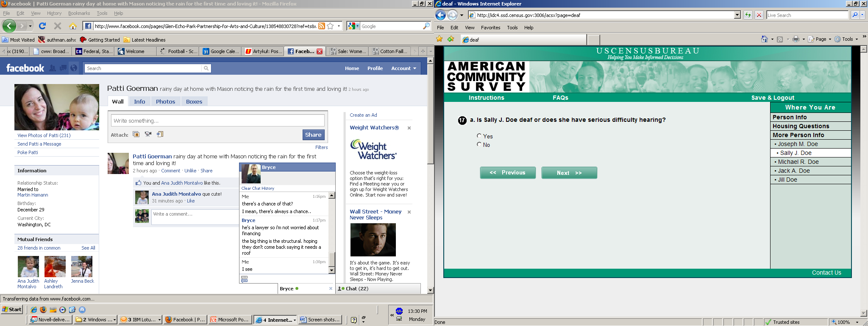Click the Bryce chat scrollbar down arrow

[x=332, y=270]
